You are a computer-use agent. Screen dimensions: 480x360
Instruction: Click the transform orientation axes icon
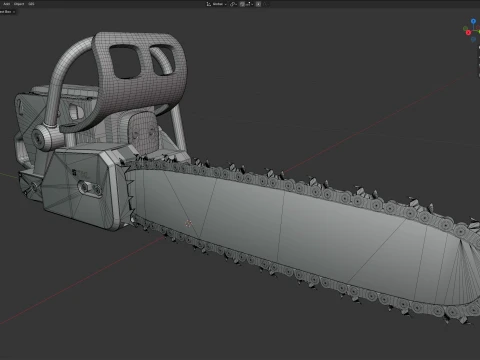(x=209, y=4)
